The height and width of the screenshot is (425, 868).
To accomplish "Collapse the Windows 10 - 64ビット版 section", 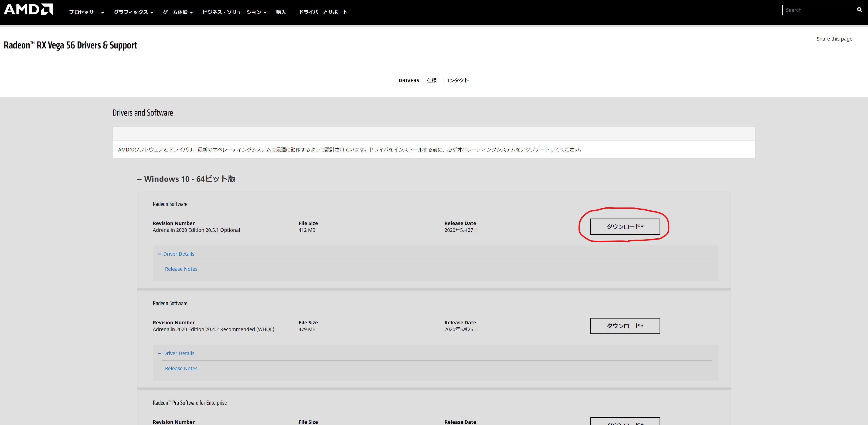I will tap(186, 179).
